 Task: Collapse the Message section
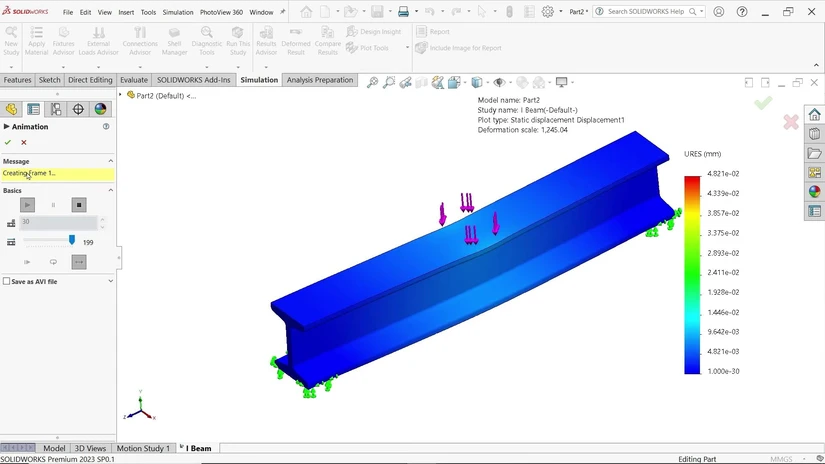pyautogui.click(x=110, y=161)
